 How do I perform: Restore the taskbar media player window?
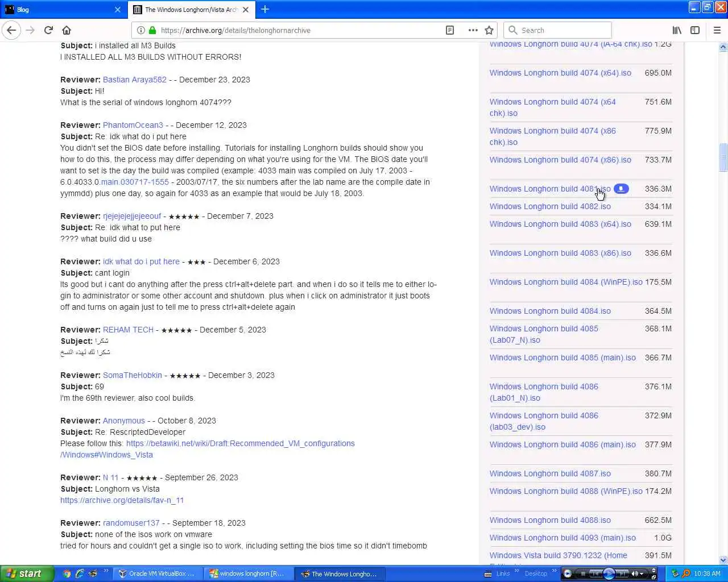pyautogui.click(x=654, y=577)
